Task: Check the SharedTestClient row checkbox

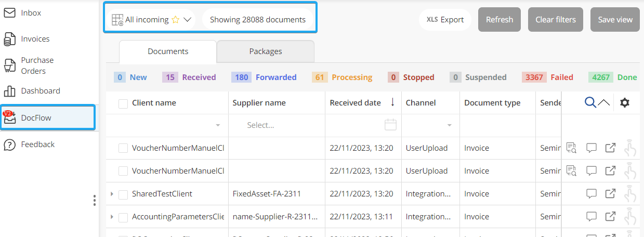Action: [x=123, y=194]
